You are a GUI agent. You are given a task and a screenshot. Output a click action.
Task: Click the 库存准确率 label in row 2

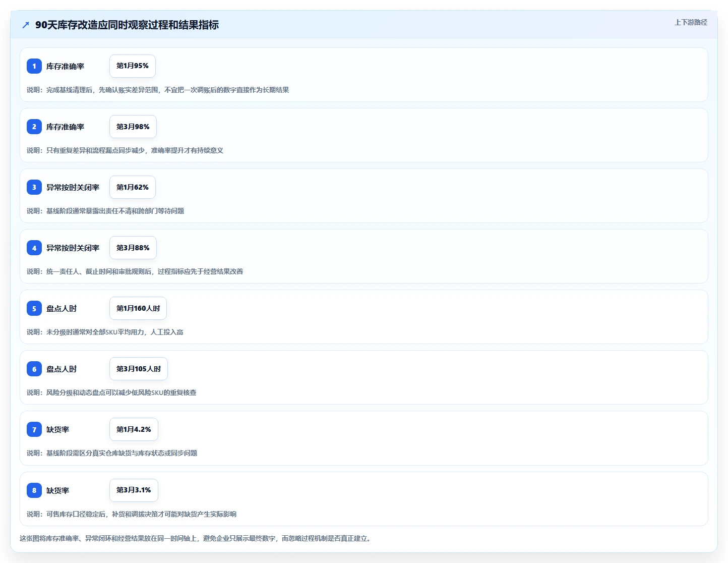pyautogui.click(x=65, y=127)
